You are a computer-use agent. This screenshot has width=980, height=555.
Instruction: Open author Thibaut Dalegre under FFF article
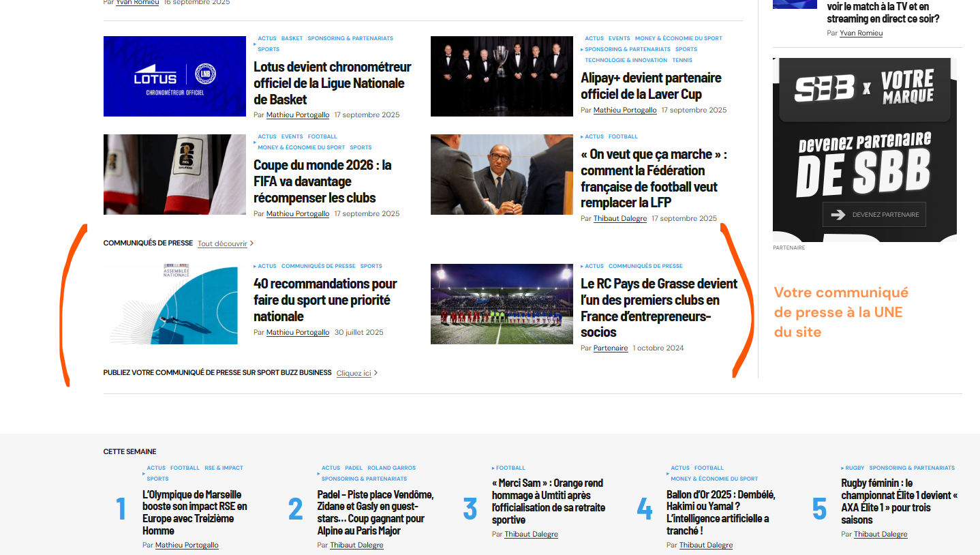[619, 219]
